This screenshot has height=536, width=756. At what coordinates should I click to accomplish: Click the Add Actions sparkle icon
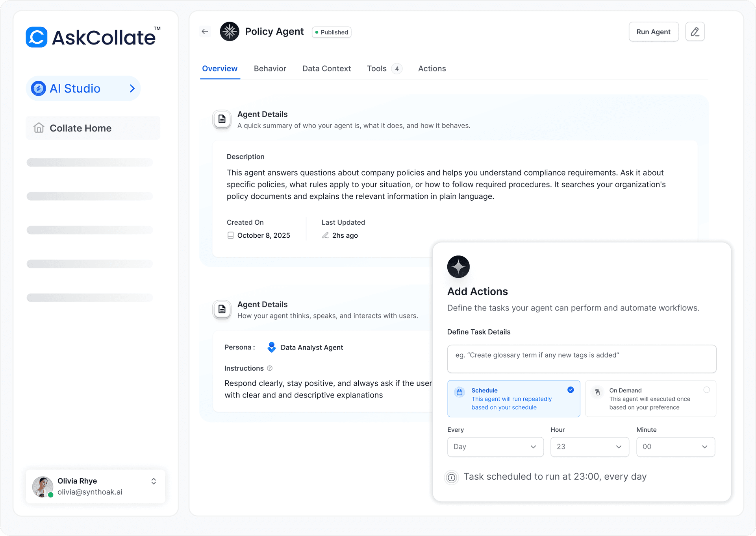tap(458, 267)
